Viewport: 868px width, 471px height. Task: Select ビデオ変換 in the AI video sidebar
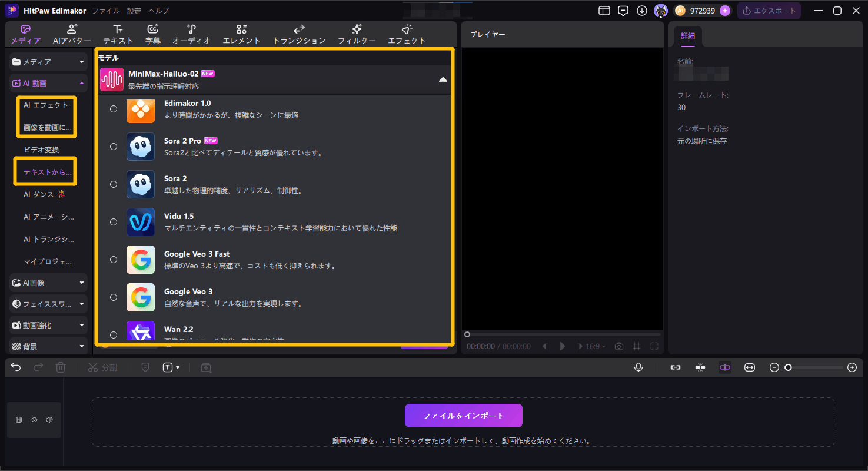[x=41, y=150]
